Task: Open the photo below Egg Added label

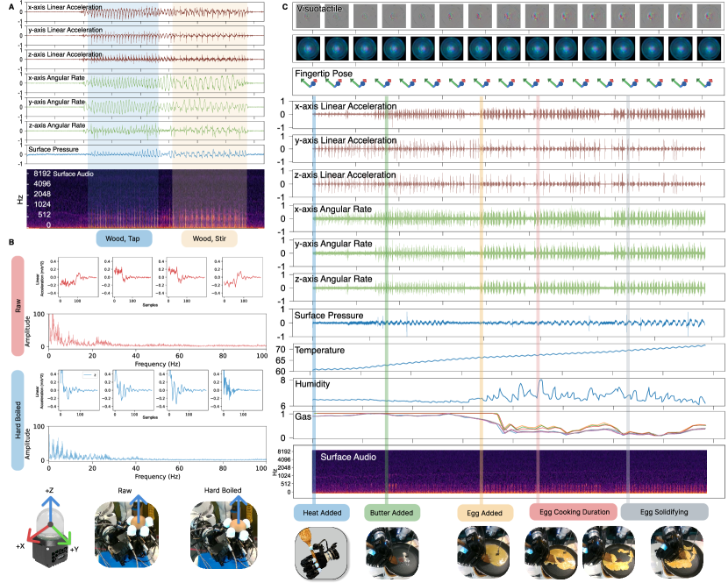Action: (484, 552)
